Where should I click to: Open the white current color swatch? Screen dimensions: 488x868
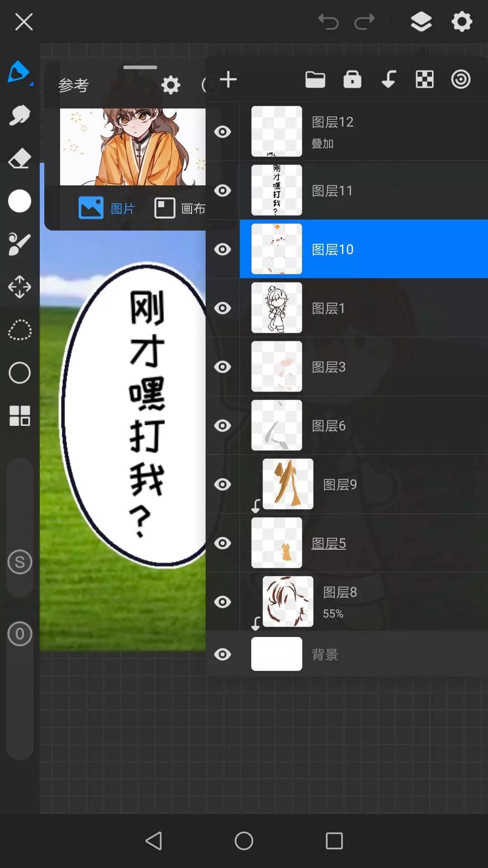click(x=19, y=201)
